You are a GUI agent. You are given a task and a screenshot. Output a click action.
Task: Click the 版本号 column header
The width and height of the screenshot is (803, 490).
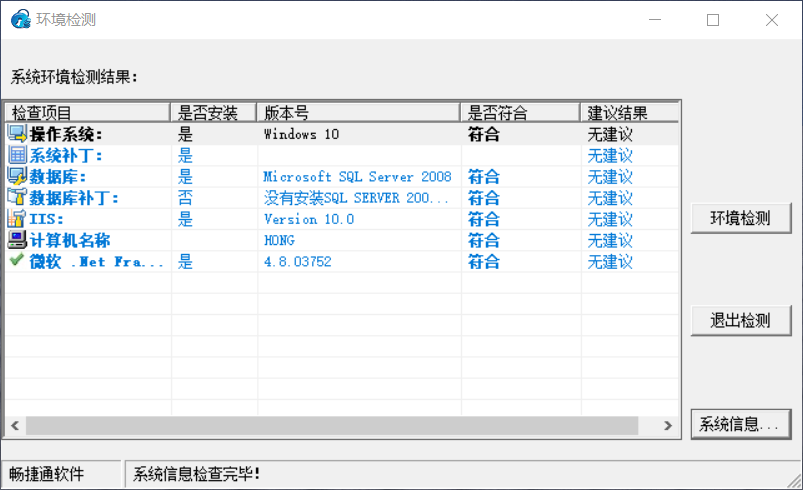[358, 113]
